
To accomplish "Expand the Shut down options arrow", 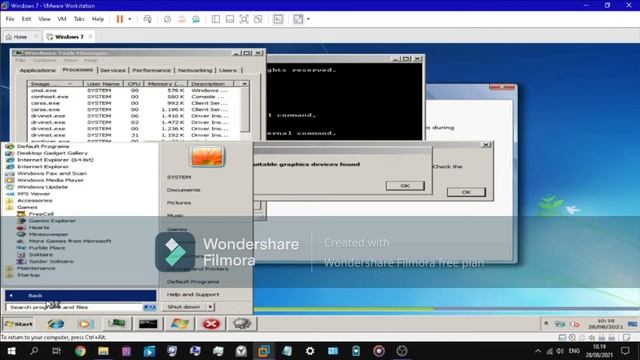I will coord(210,307).
